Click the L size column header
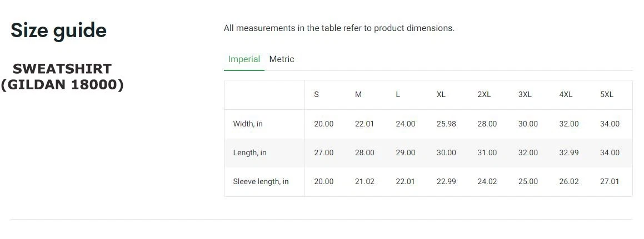644x239 pixels. pos(398,95)
